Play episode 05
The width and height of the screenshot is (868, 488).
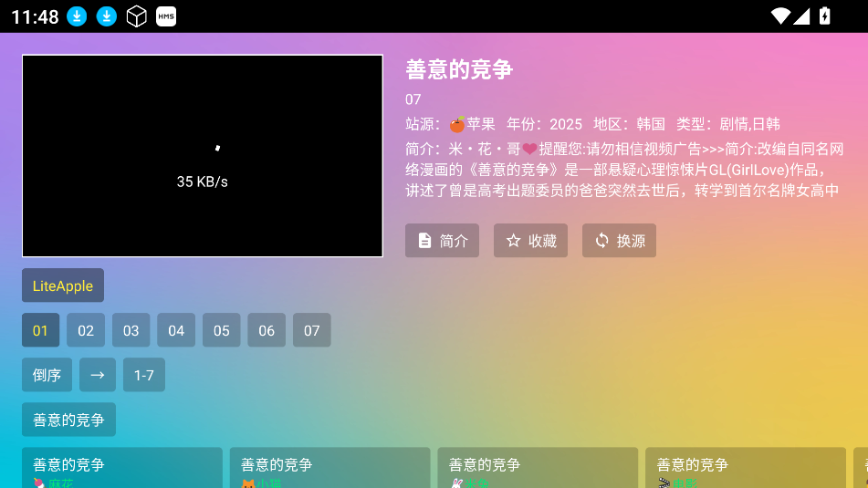click(x=222, y=330)
